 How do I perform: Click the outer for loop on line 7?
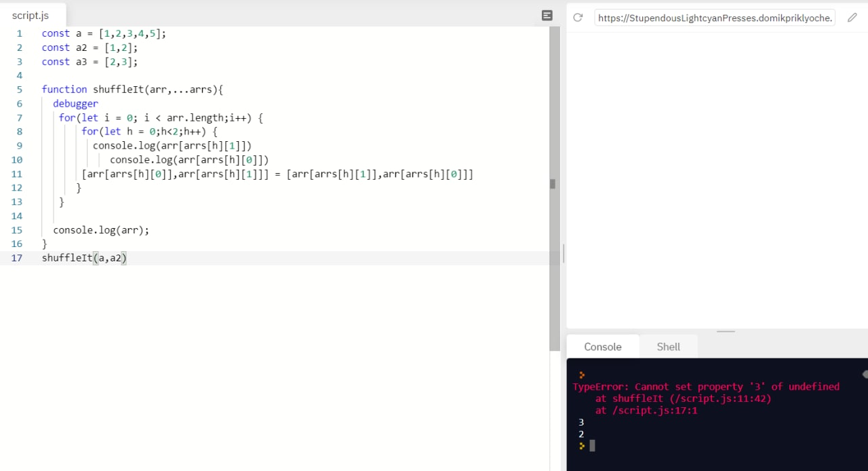click(161, 117)
